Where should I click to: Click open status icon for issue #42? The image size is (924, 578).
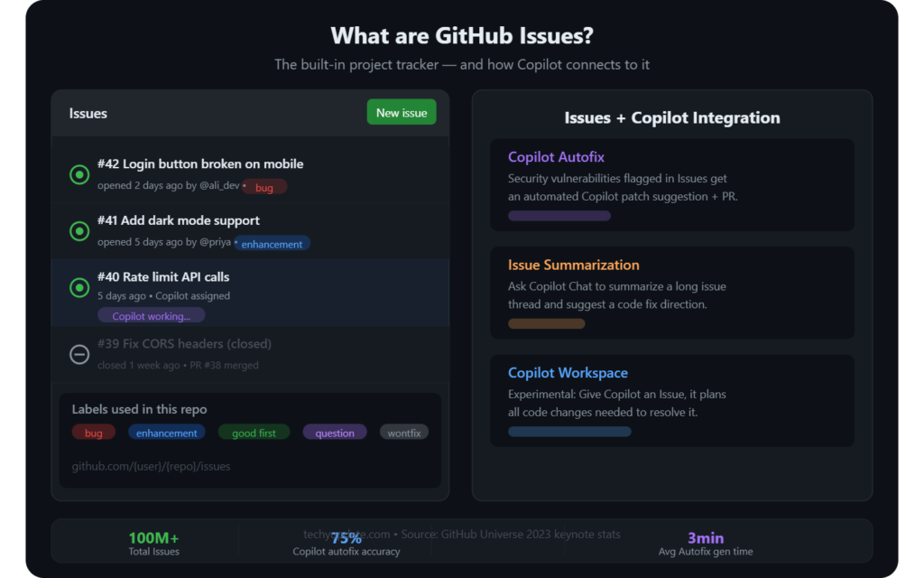click(x=79, y=174)
